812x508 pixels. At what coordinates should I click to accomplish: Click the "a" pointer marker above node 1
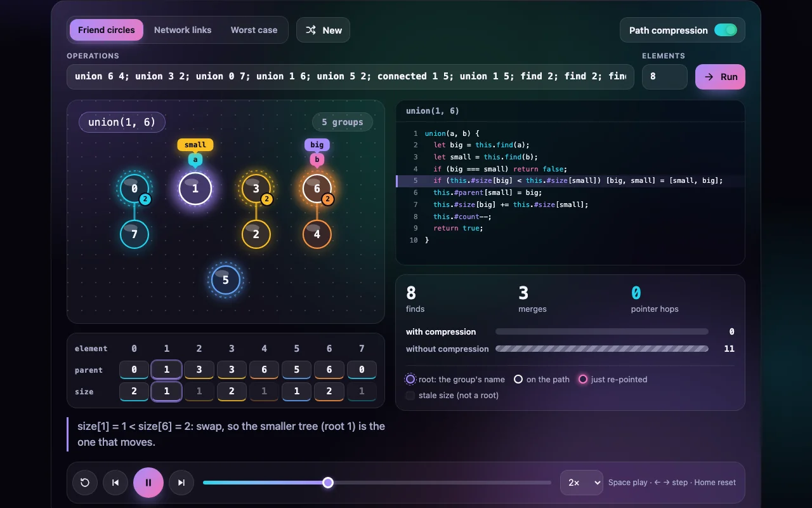[195, 160]
